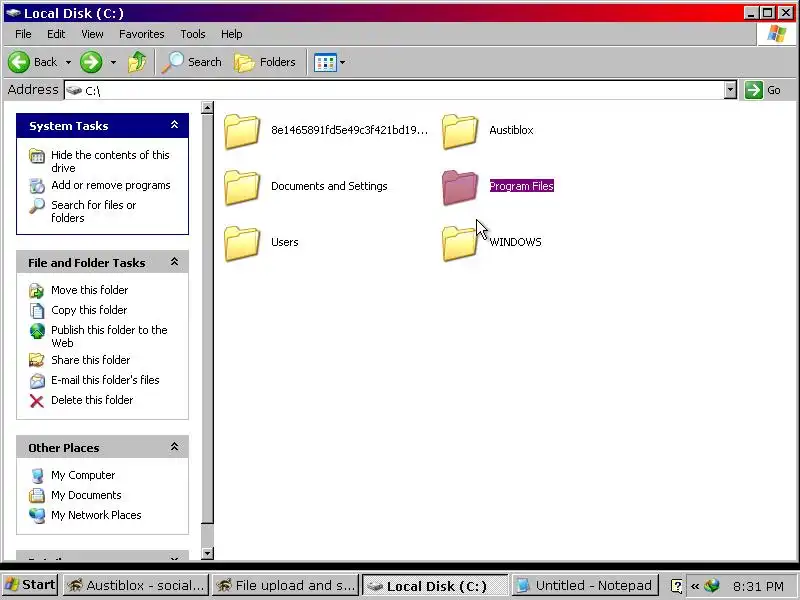800x600 pixels.
Task: Open My Network Places link
Action: [96, 515]
